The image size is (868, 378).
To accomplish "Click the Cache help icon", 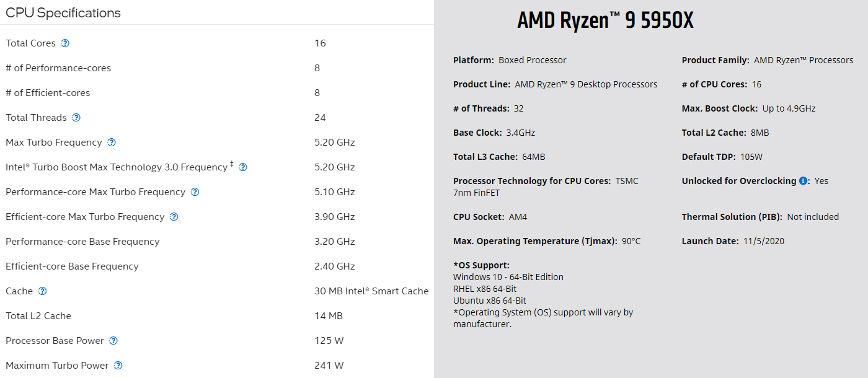I will [43, 291].
